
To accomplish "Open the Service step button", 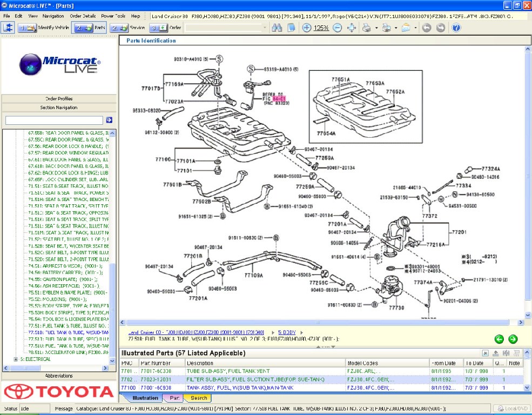I will pyautogui.click(x=128, y=28).
